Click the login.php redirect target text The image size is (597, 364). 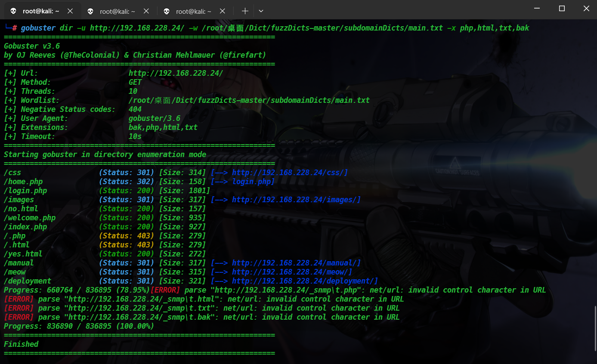point(251,182)
